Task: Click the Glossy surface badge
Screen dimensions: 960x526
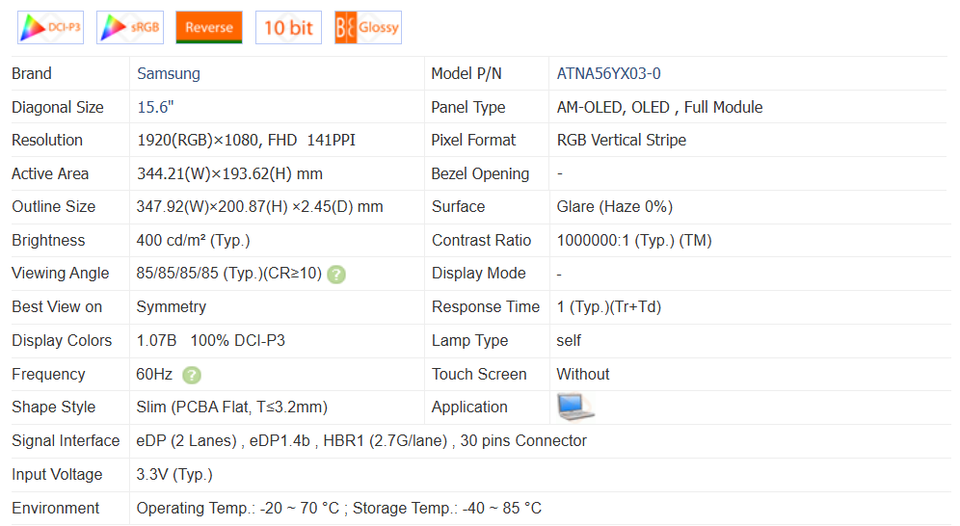Action: tap(367, 27)
